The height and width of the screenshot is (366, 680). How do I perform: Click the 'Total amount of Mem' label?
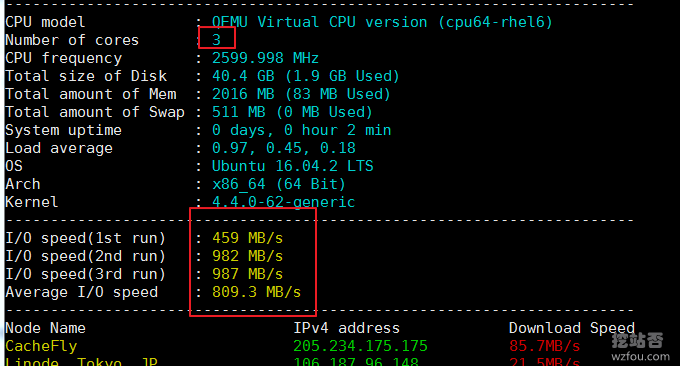[x=91, y=94]
